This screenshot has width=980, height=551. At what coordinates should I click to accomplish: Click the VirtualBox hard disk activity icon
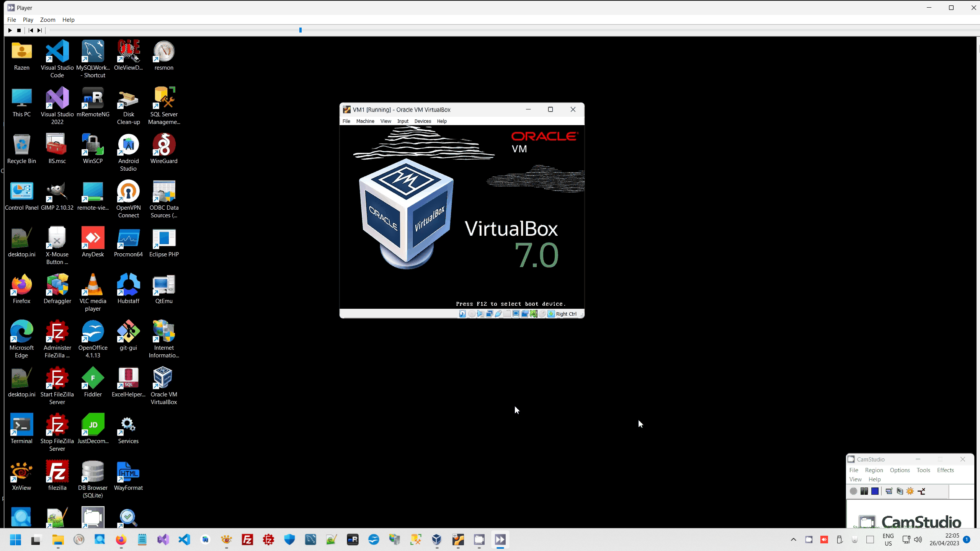[462, 314]
